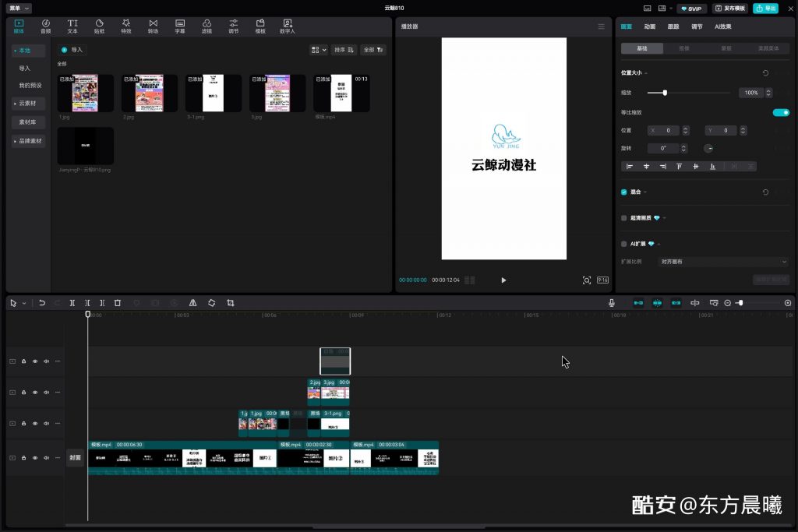Switch to the AI效果 tab

722,26
